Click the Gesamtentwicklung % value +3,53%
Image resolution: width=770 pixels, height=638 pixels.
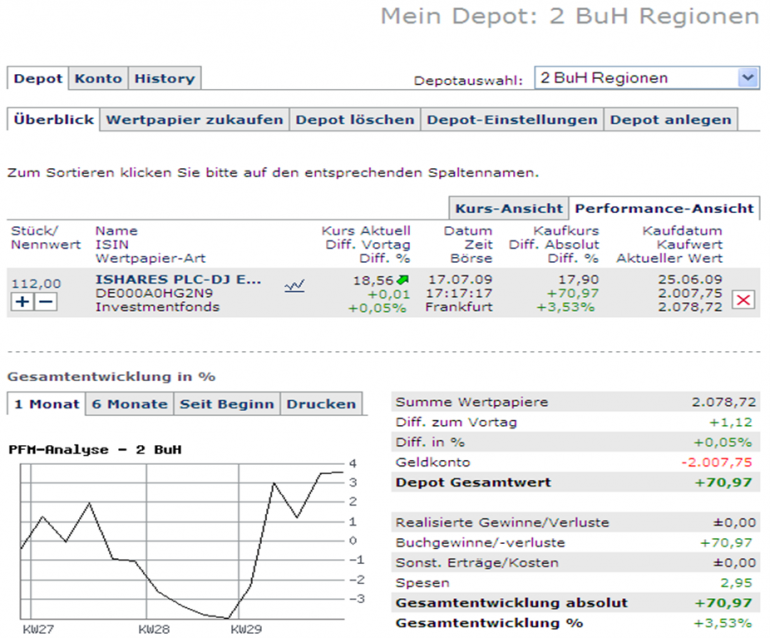click(722, 623)
